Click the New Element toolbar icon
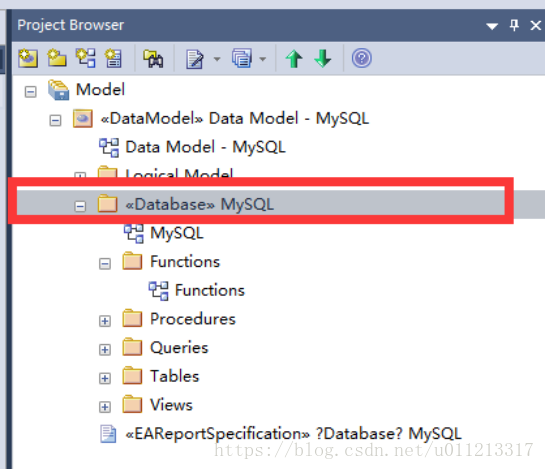The height and width of the screenshot is (470, 545). [114, 58]
